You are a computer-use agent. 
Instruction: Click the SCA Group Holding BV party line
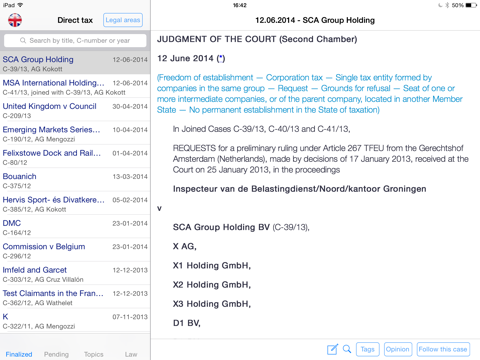241,227
